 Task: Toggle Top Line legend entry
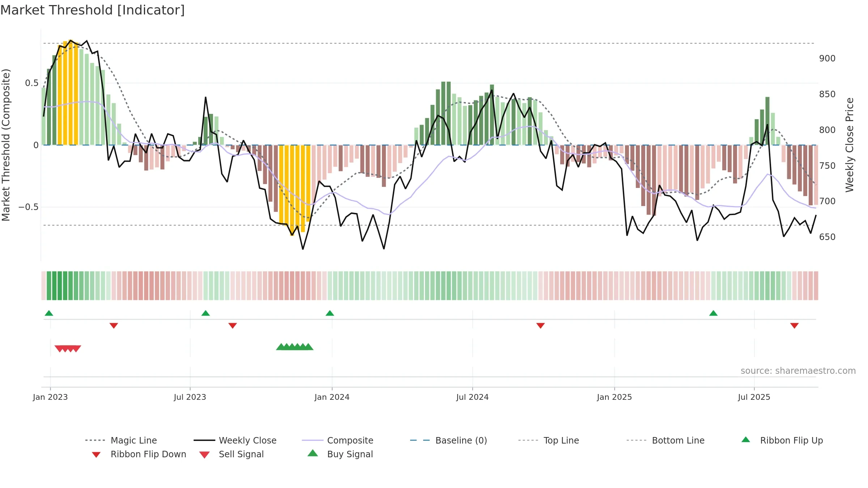tap(549, 440)
